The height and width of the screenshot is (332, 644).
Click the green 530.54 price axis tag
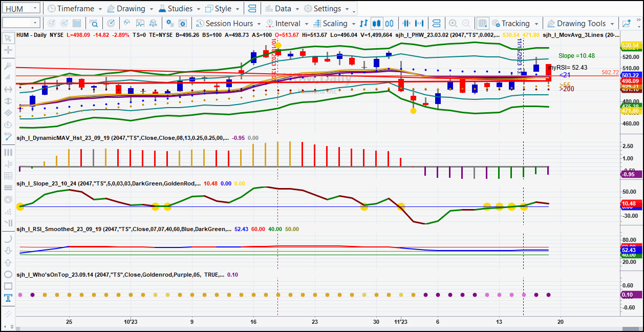(x=631, y=46)
